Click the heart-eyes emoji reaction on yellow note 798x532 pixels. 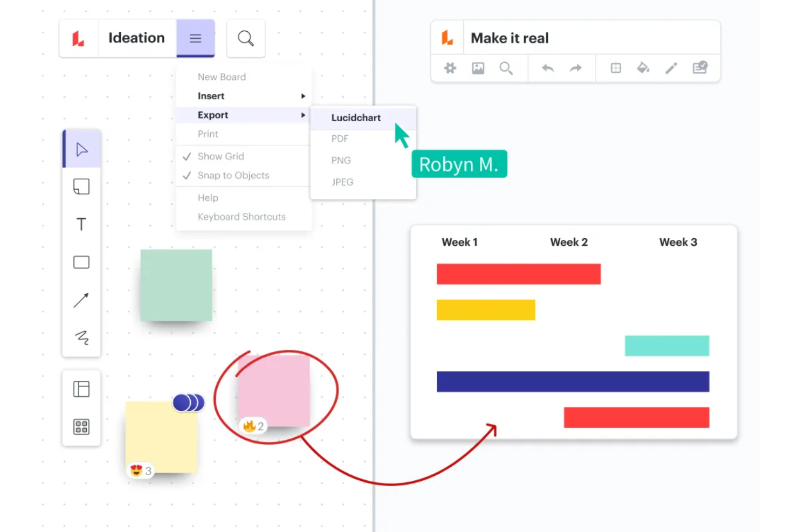tap(141, 471)
